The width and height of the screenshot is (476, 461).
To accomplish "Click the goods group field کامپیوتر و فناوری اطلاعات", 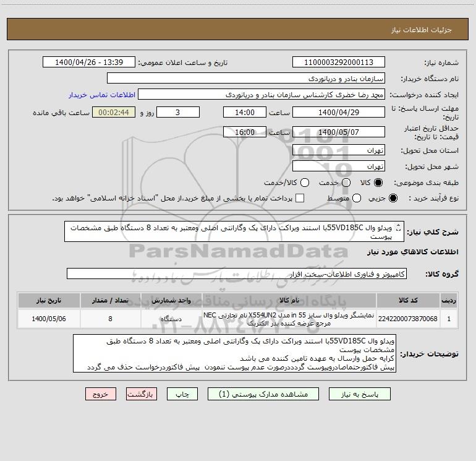I will click(237, 274).
